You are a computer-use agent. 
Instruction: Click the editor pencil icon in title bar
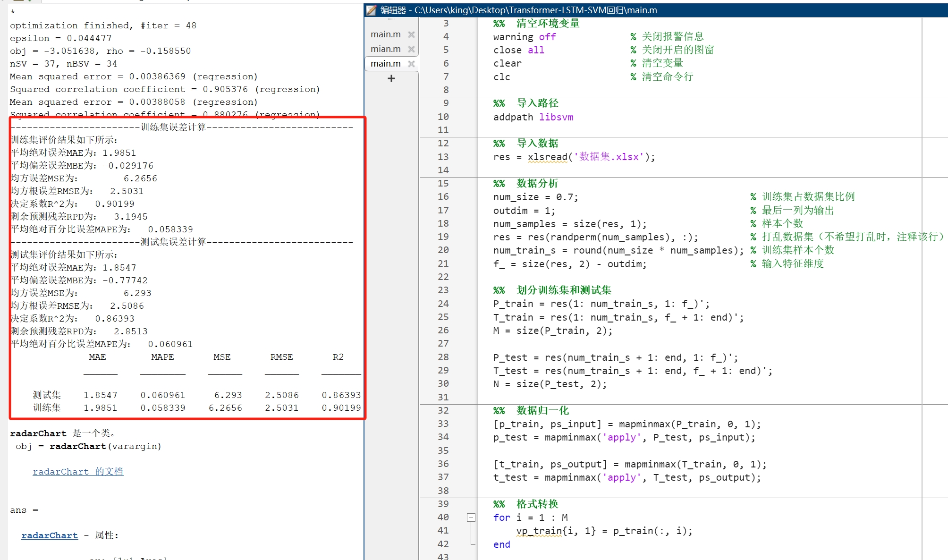372,10
